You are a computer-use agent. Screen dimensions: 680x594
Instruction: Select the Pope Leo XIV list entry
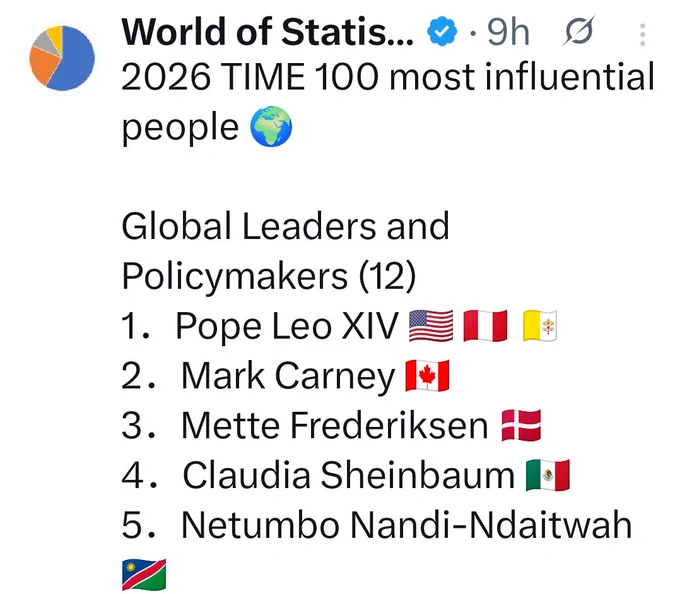pyautogui.click(x=287, y=326)
